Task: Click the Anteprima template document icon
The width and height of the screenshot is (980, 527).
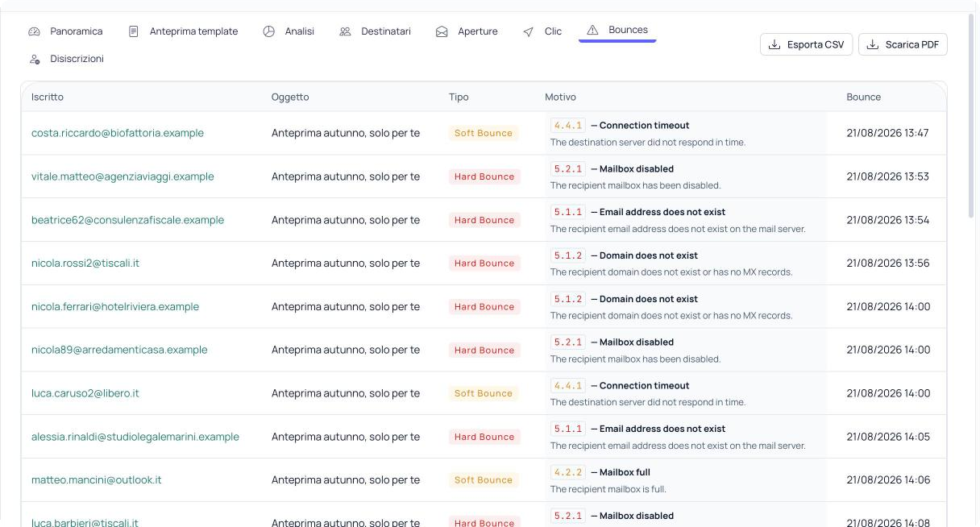Action: pos(134,31)
